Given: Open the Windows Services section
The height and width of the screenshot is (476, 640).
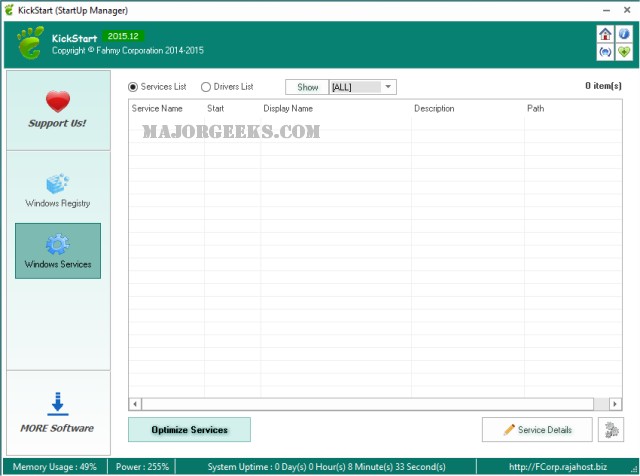Looking at the screenshot, I should click(58, 251).
